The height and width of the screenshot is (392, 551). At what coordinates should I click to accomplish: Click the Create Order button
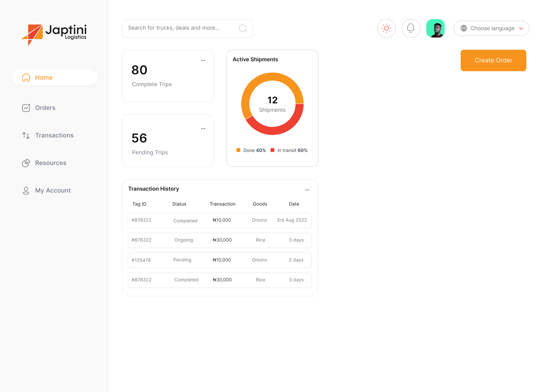point(493,60)
